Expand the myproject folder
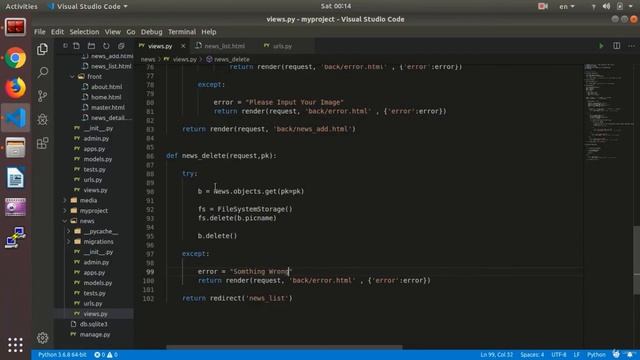The width and height of the screenshot is (640, 360). tap(94, 211)
